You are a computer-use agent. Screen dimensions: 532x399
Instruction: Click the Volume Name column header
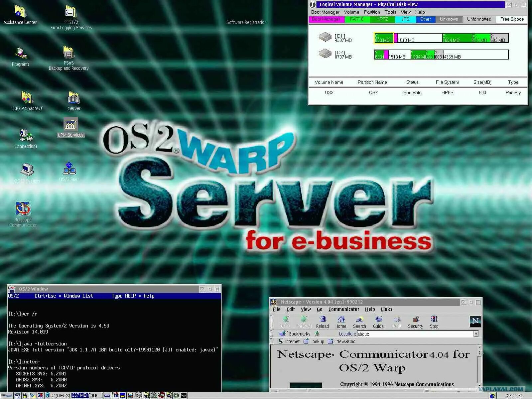tap(329, 82)
